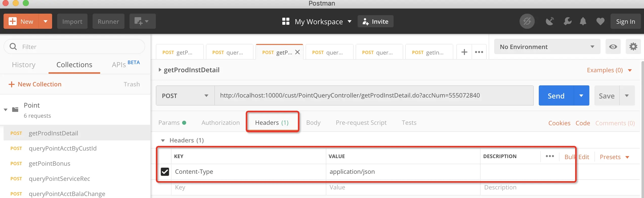Click the Save button
Viewport: 644px width, 198px height.
(x=607, y=96)
